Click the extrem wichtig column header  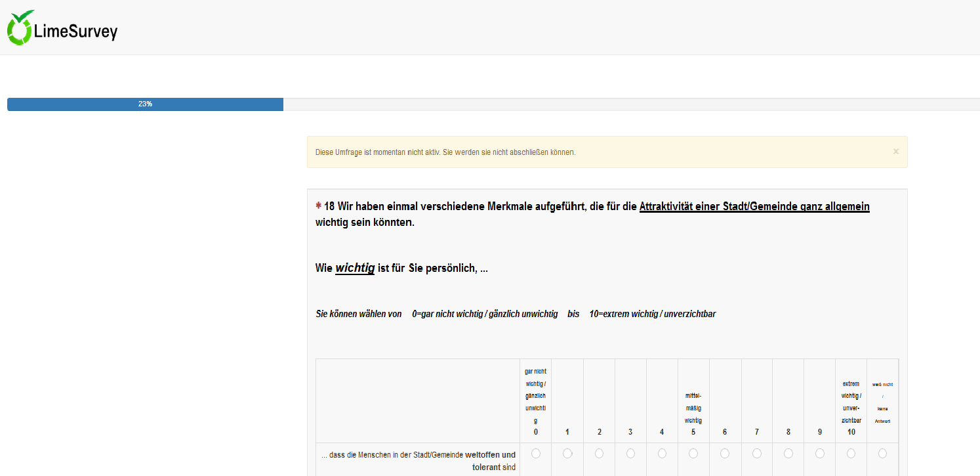pos(851,407)
